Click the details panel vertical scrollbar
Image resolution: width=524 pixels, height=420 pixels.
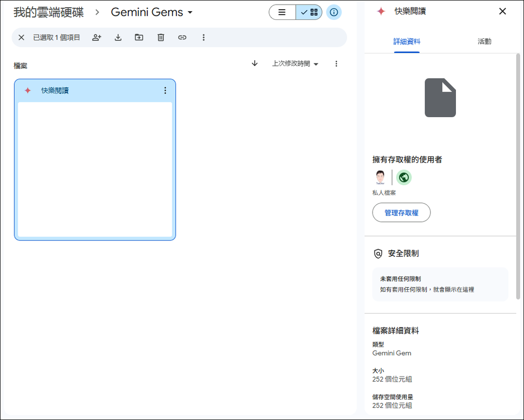tap(518, 176)
